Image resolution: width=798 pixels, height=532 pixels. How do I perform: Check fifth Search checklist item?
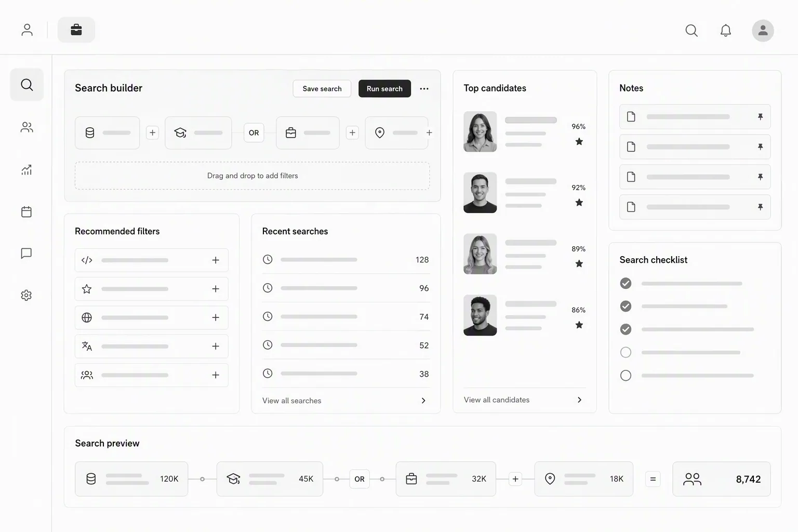(626, 375)
